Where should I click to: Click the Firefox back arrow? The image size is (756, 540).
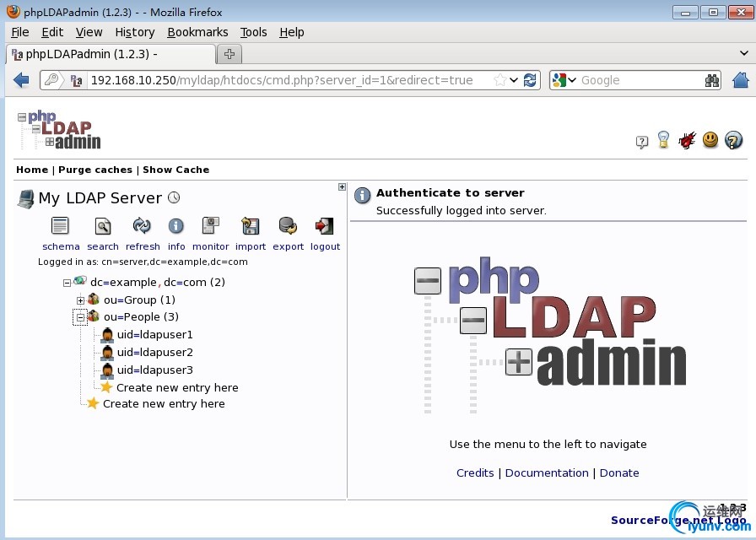(x=21, y=80)
